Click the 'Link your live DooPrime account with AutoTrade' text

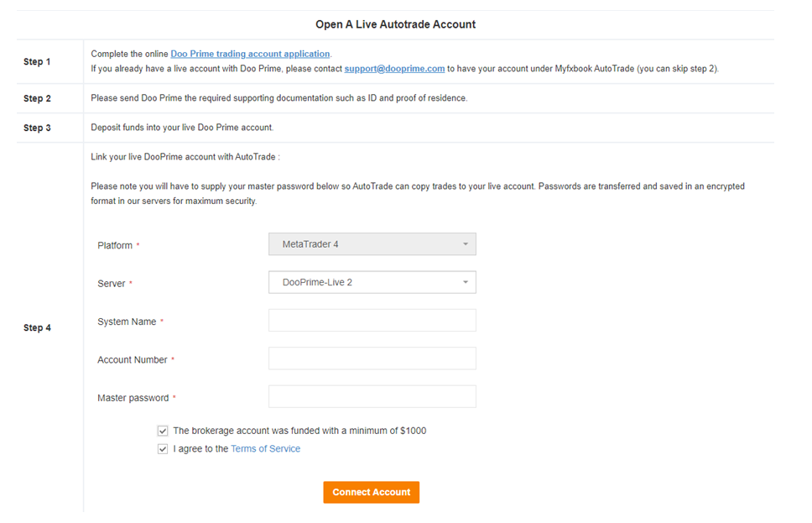coord(185,157)
